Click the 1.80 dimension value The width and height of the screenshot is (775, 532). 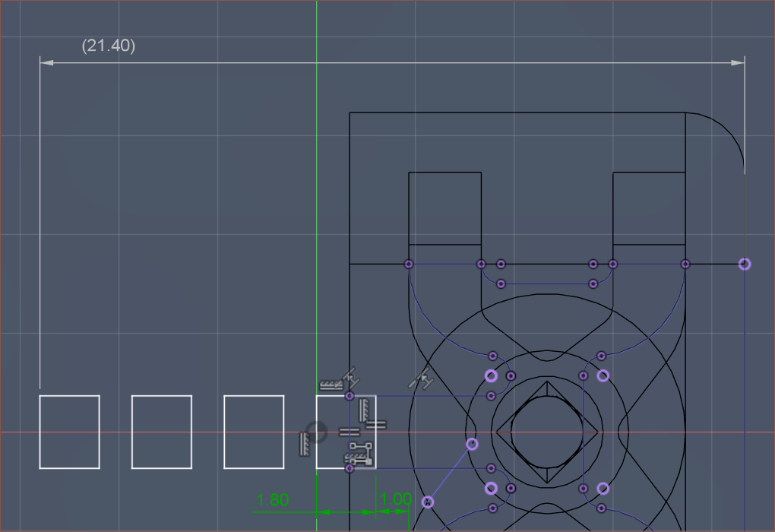point(273,500)
